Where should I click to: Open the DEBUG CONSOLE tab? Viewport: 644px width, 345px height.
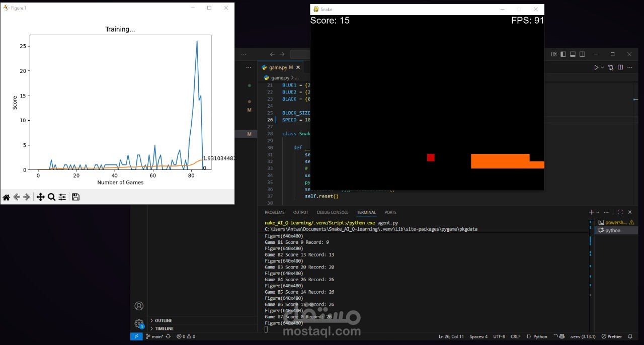[x=333, y=212]
